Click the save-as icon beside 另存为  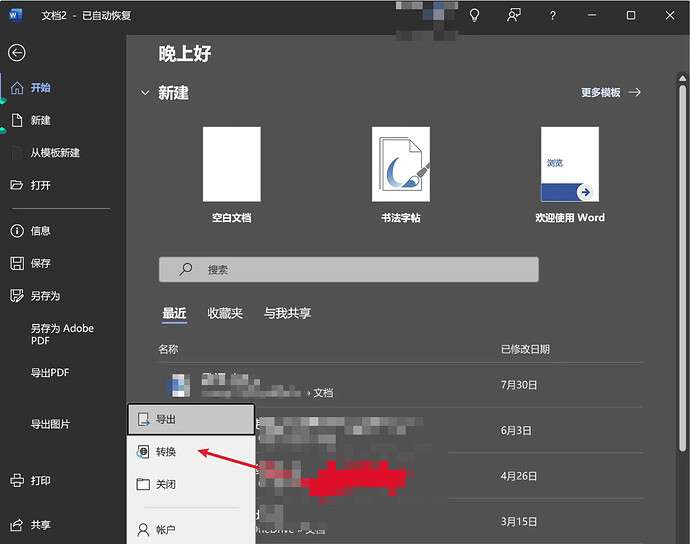pos(17,296)
